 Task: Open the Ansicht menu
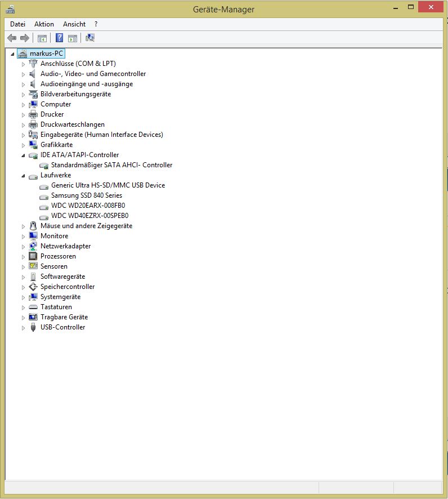pyautogui.click(x=74, y=24)
